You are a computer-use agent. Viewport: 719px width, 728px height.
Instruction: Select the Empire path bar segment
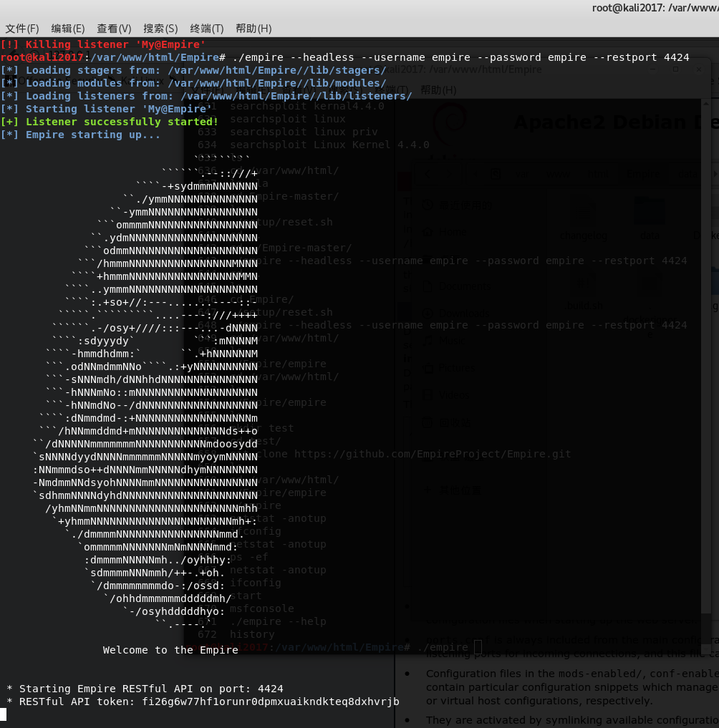pyautogui.click(x=642, y=174)
